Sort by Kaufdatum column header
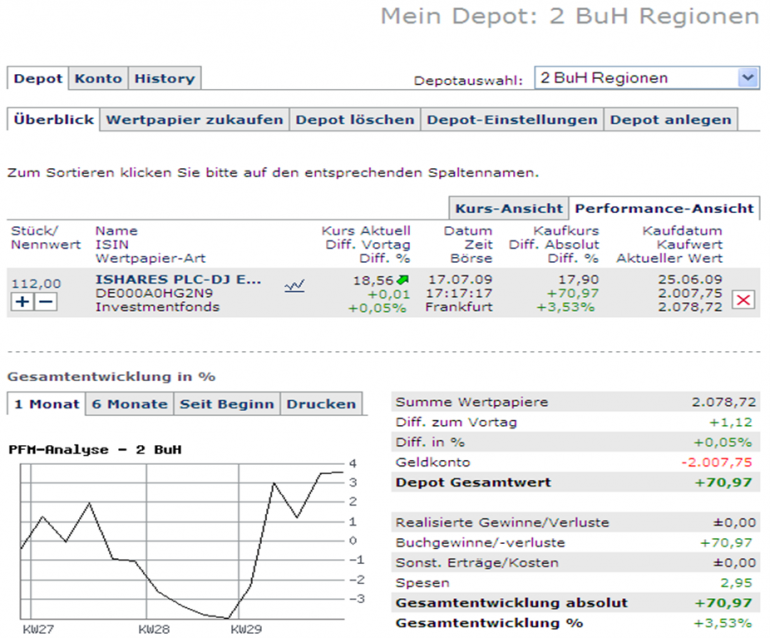The height and width of the screenshot is (638, 770). 682,231
